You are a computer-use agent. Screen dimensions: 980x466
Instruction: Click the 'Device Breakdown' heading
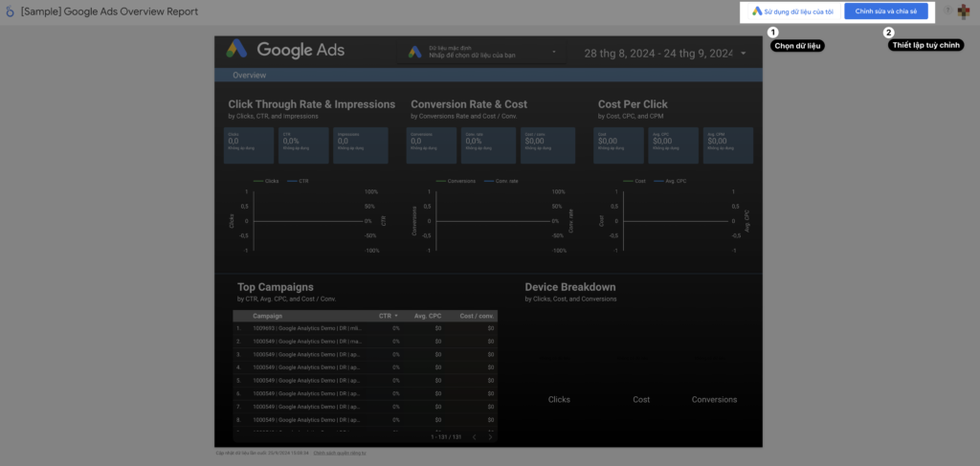coord(570,287)
